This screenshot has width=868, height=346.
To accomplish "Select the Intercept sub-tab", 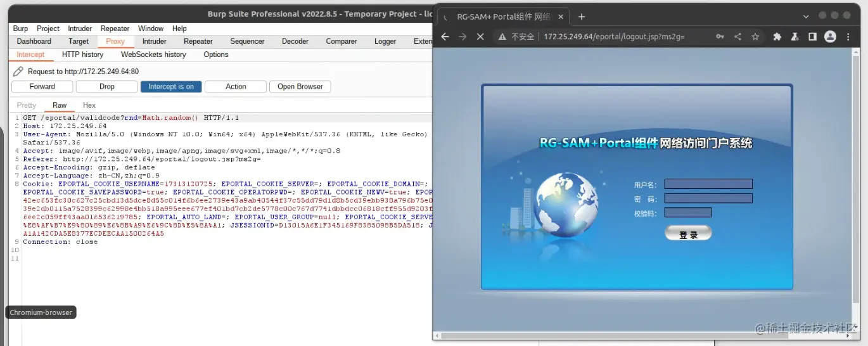I will point(30,54).
